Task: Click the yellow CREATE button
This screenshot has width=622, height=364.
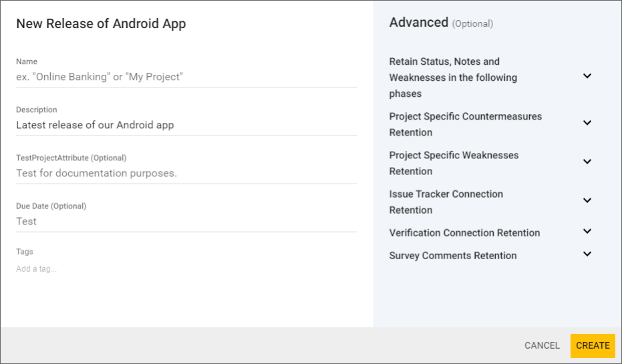Action: tap(593, 345)
